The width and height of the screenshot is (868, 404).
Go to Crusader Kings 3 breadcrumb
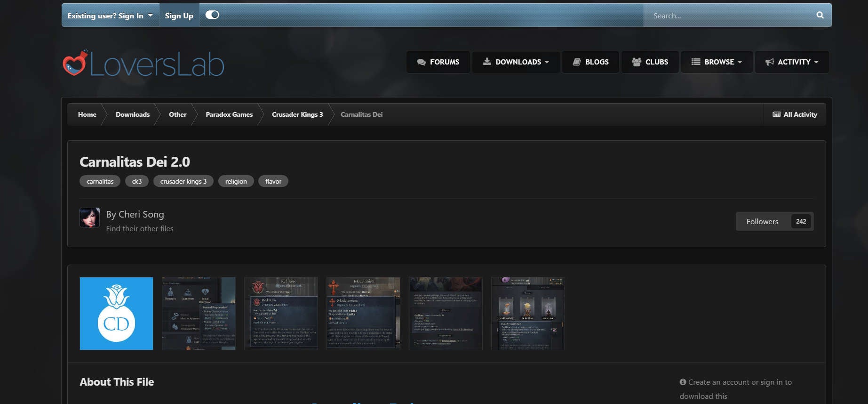(297, 114)
